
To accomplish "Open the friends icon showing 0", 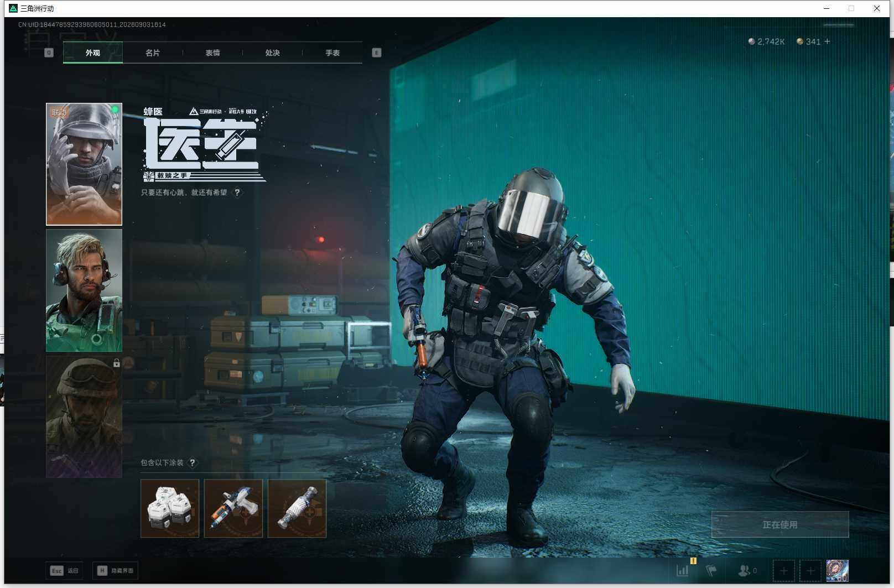I will click(x=747, y=570).
